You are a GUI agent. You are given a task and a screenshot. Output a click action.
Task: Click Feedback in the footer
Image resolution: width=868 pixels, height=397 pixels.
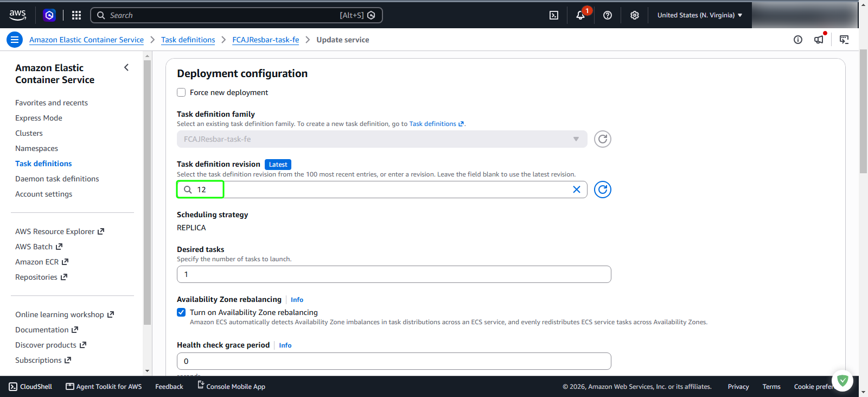(169, 387)
